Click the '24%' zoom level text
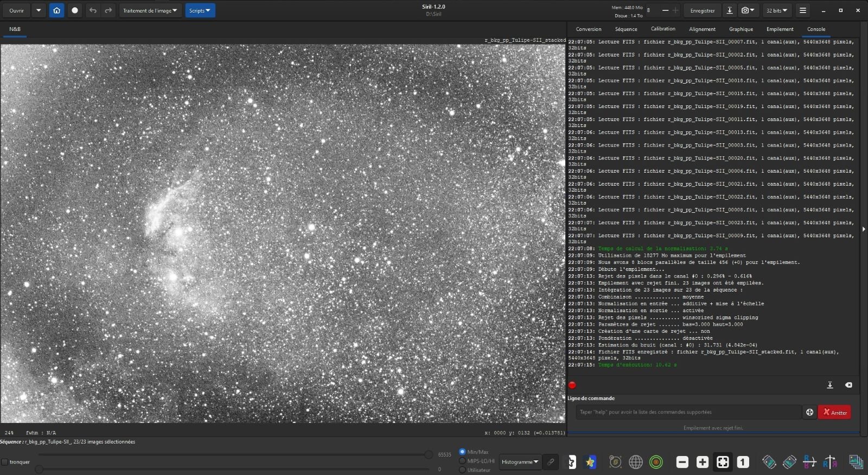Image resolution: width=868 pixels, height=475 pixels. 9,433
